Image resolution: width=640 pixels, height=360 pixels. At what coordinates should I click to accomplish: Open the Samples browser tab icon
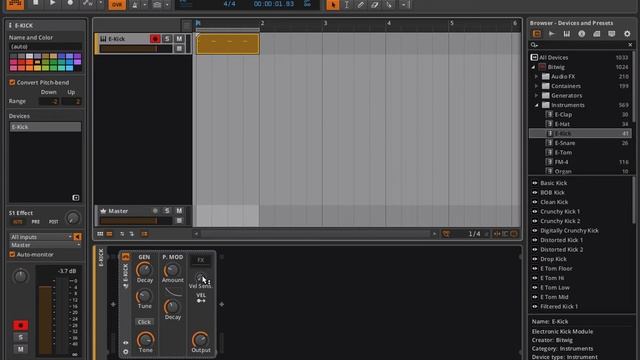tap(551, 34)
